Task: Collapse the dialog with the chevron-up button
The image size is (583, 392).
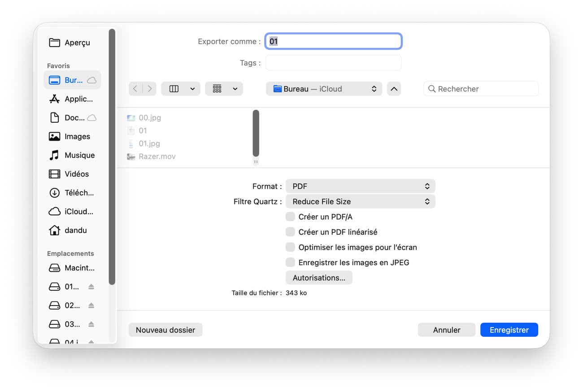Action: click(394, 89)
